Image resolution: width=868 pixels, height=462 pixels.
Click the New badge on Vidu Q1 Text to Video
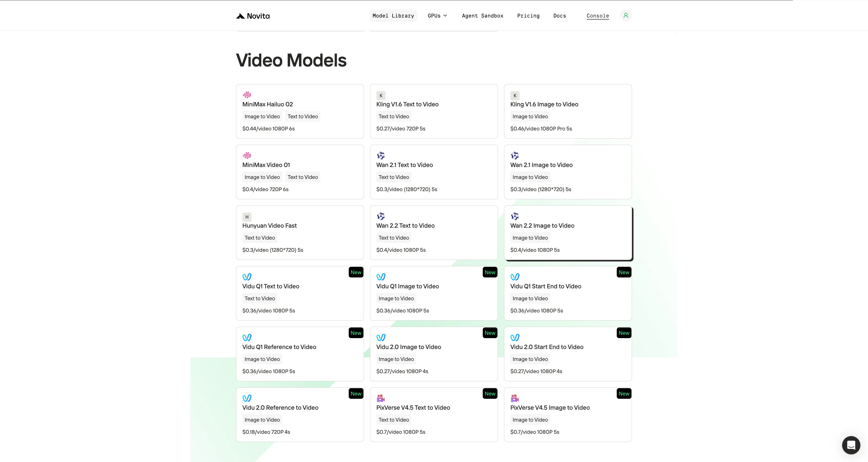point(356,272)
